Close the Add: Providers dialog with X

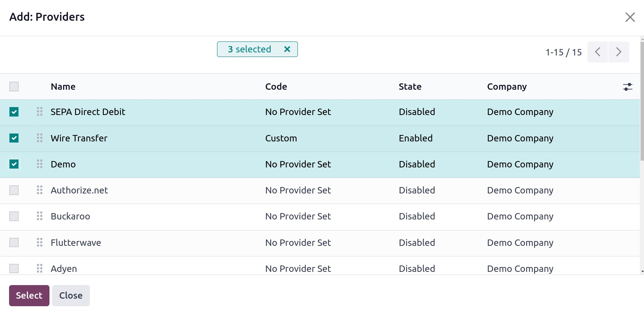[x=630, y=17]
